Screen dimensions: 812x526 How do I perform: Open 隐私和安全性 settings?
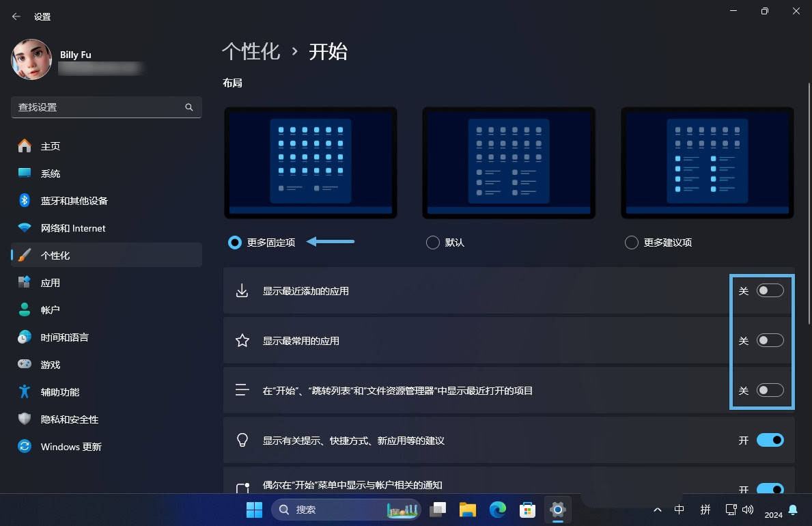(x=69, y=419)
